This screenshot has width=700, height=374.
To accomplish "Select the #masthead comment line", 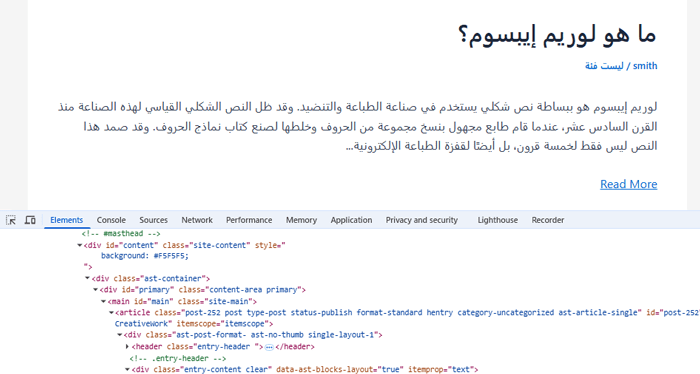I will click(121, 233).
